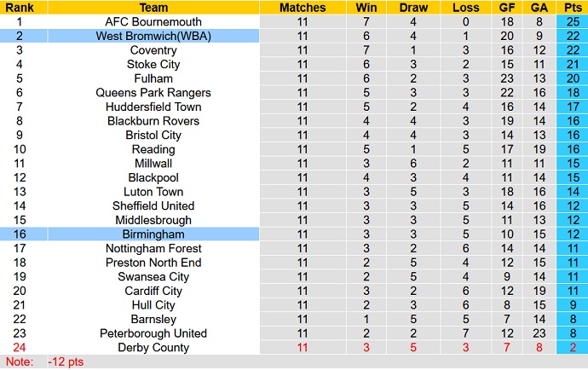Select the highlighted Birmingham row
Screen dimensions: 588x370
153,234
